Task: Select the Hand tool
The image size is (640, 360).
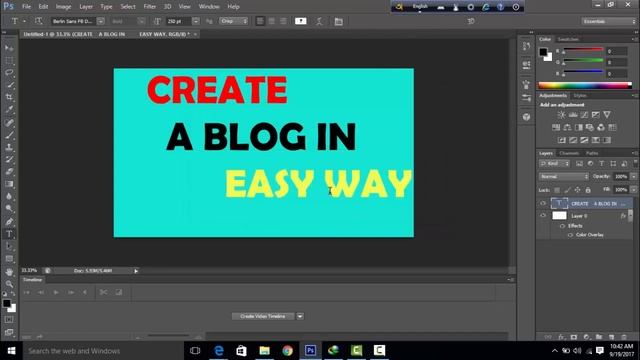Action: pos(9,272)
